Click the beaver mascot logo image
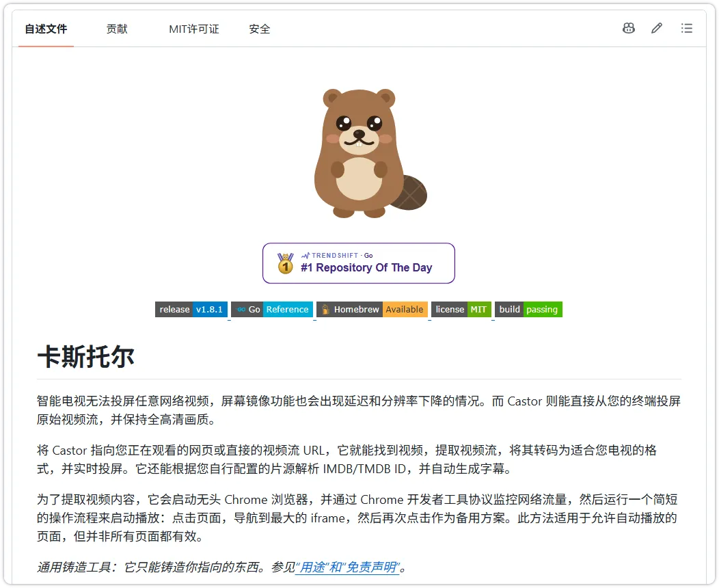Image resolution: width=719 pixels, height=588 pixels. tap(370, 153)
